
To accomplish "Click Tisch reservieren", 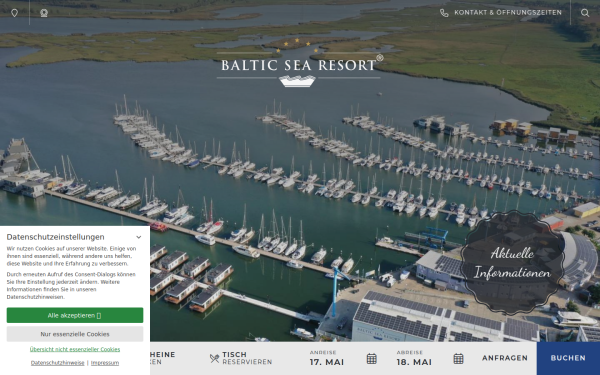I will coord(247,358).
